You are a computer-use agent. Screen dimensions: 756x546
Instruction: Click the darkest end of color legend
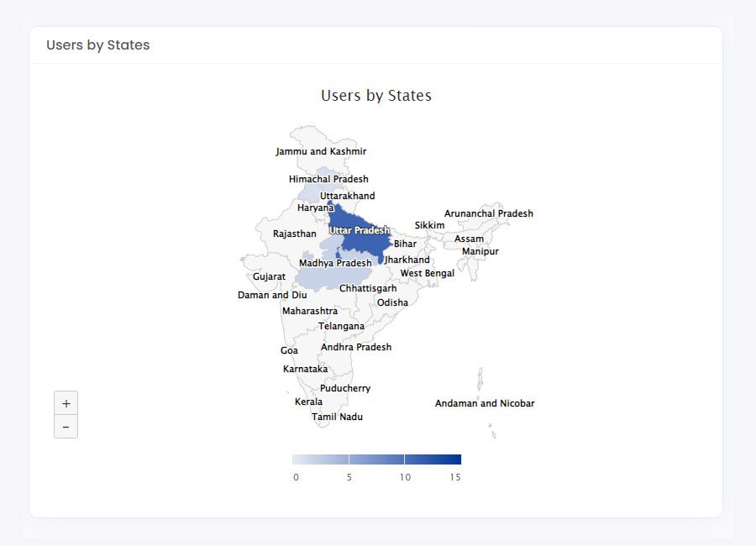tap(452, 459)
